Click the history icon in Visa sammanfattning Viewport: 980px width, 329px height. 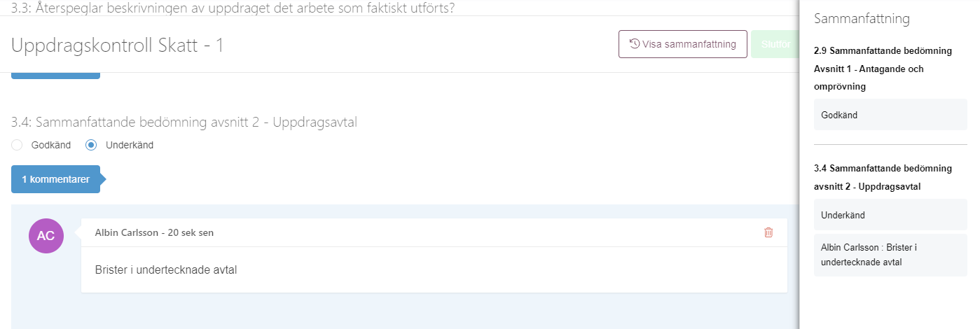click(x=635, y=44)
